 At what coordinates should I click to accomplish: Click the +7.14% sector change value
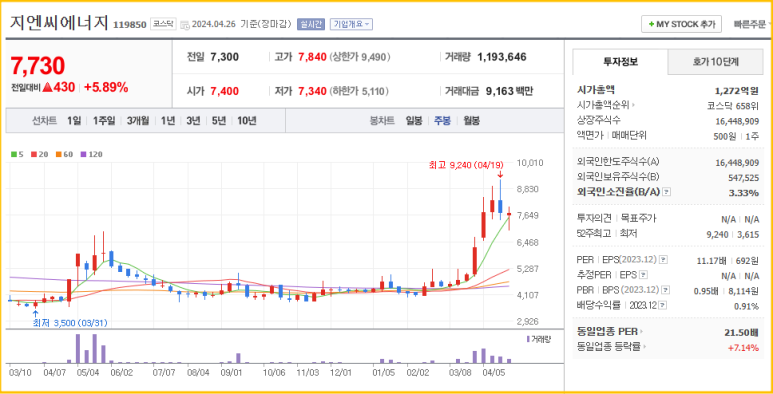click(744, 348)
